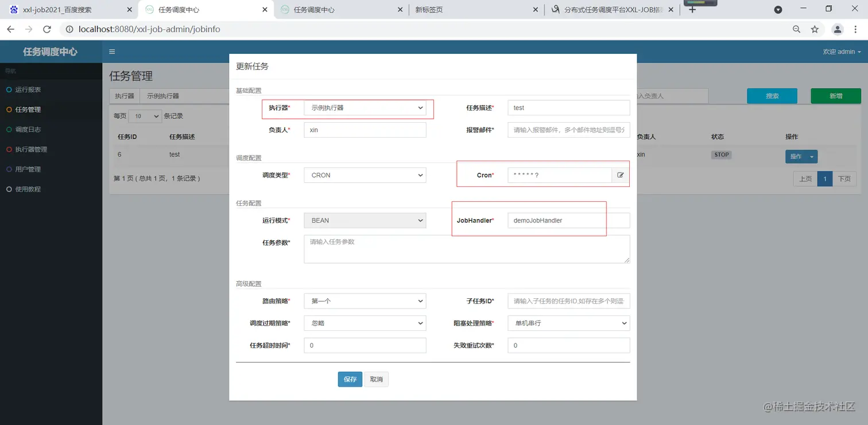
Task: Expand the 操作 button dropdown caret
Action: [812, 157]
